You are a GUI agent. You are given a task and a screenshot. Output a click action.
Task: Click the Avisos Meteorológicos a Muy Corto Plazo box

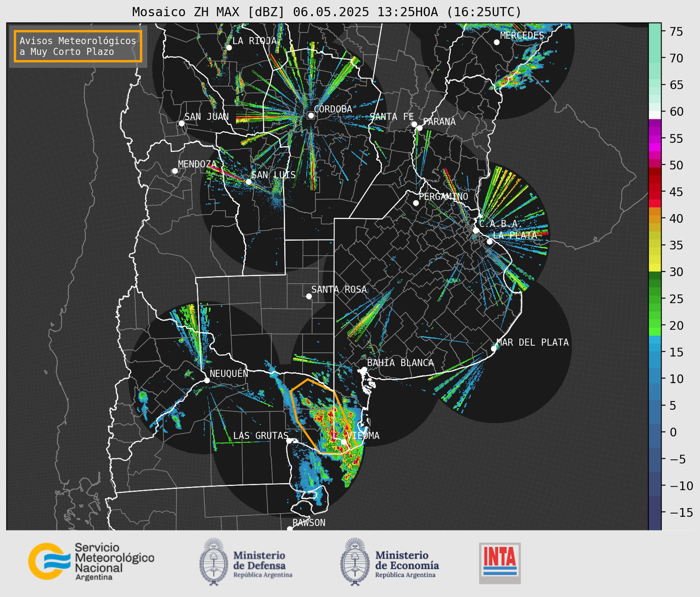78,46
